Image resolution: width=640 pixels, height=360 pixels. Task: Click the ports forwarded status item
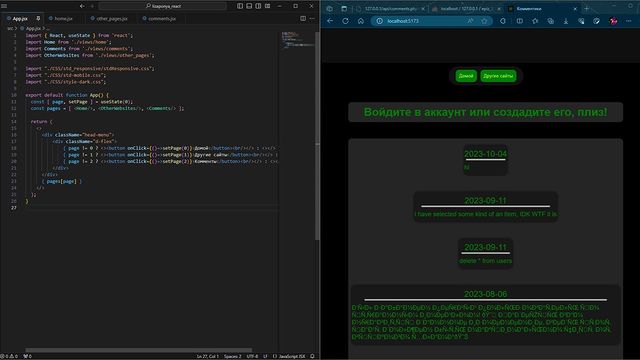[27, 356]
